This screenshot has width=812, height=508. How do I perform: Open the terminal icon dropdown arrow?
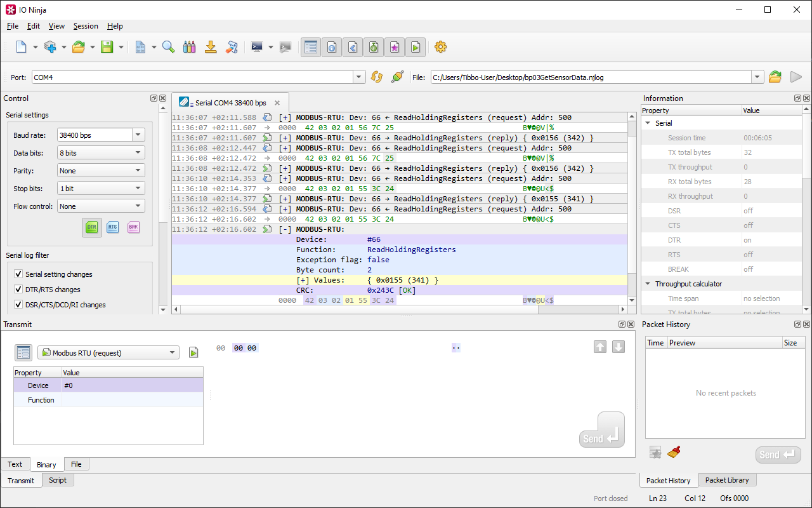tap(271, 47)
